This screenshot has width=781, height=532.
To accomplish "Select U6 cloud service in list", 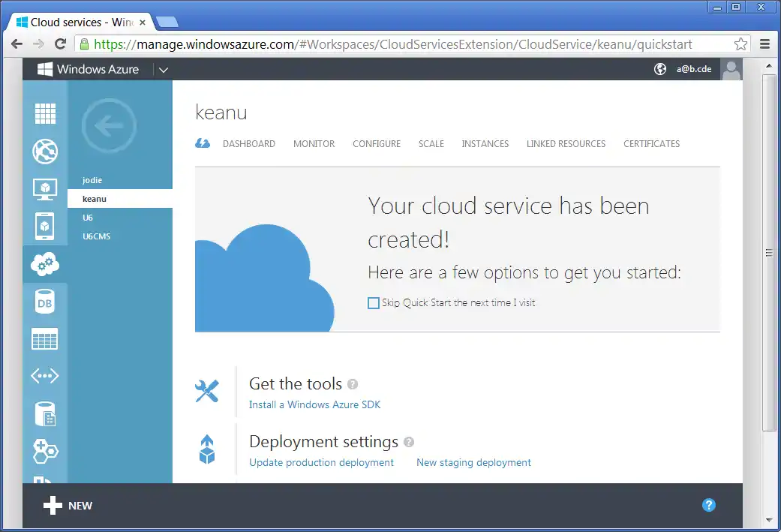I will tap(120, 218).
